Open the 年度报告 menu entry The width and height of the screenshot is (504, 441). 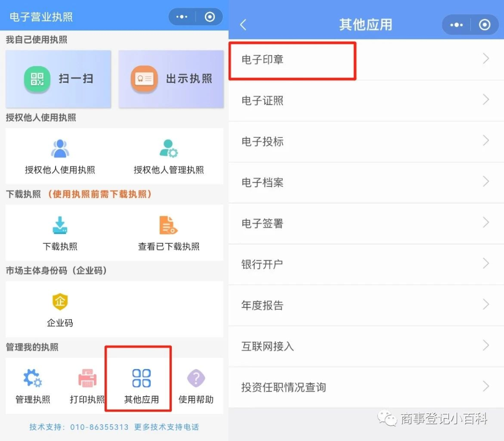click(x=263, y=306)
